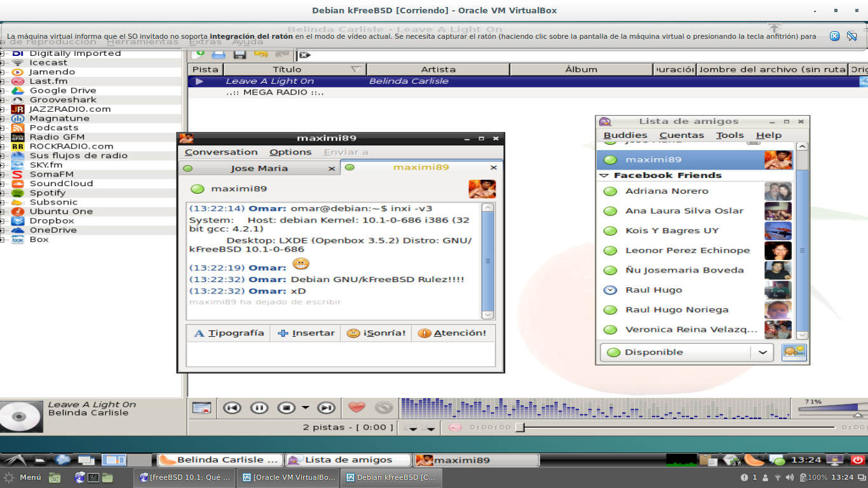Viewport: 868px width, 488px height.
Task: Click the Tipografía button in chat
Action: click(229, 333)
